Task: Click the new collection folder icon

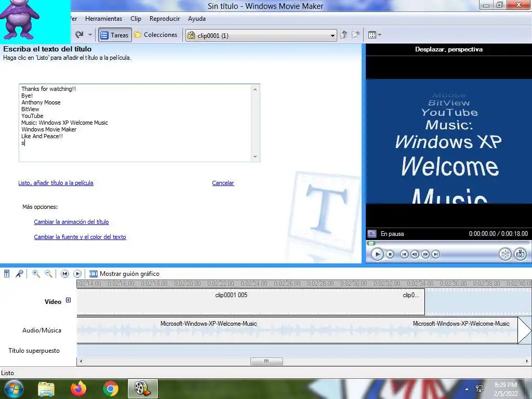Action: 355,35
